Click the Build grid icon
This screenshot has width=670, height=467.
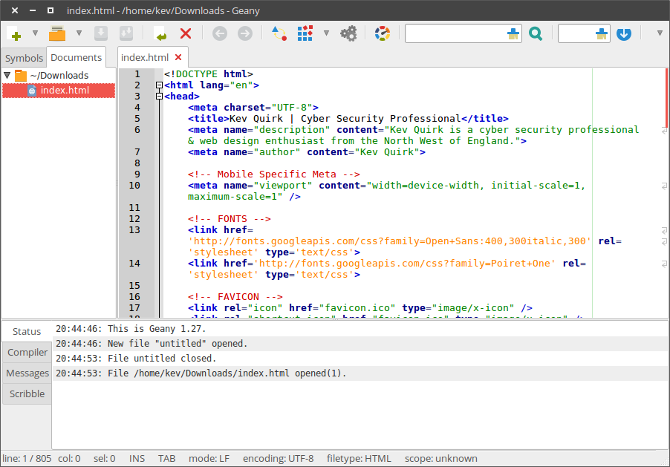[x=305, y=33]
